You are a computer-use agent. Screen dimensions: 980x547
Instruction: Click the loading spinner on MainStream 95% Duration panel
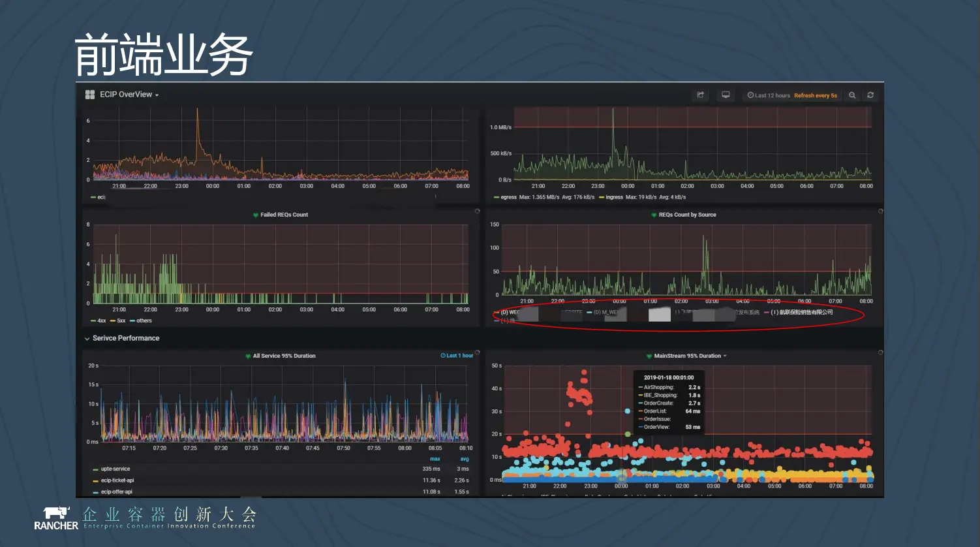click(x=880, y=352)
